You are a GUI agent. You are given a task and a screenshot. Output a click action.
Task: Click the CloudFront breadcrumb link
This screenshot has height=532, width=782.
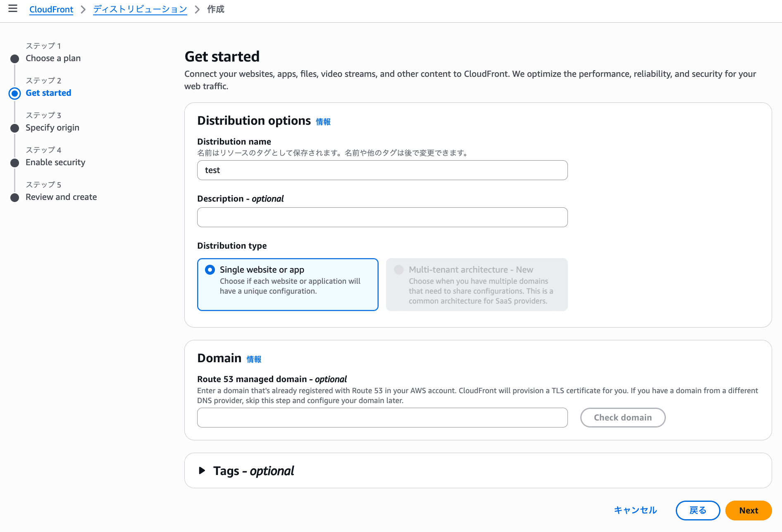[51, 9]
